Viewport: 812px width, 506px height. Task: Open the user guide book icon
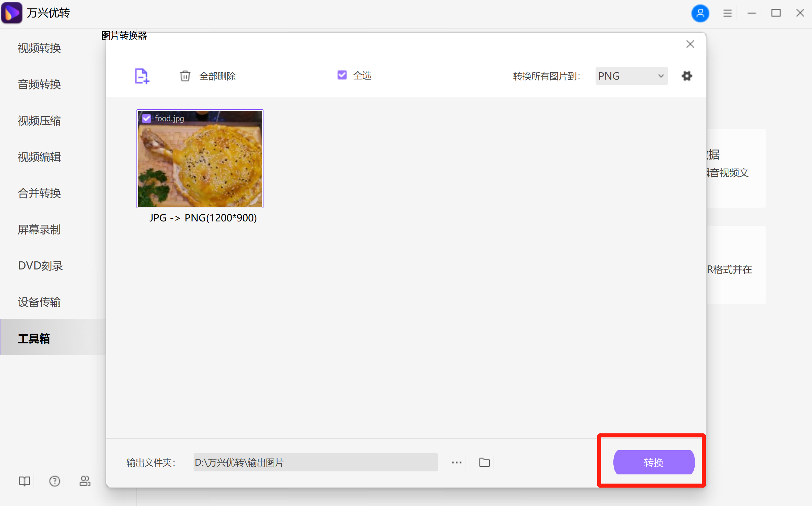tap(24, 481)
